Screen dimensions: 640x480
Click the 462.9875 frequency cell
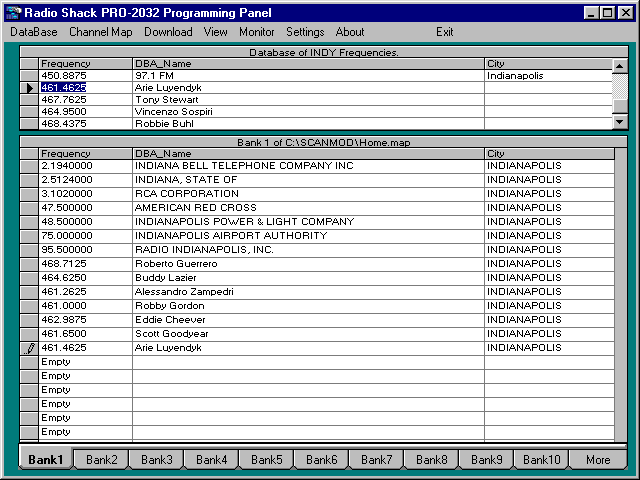pos(85,320)
